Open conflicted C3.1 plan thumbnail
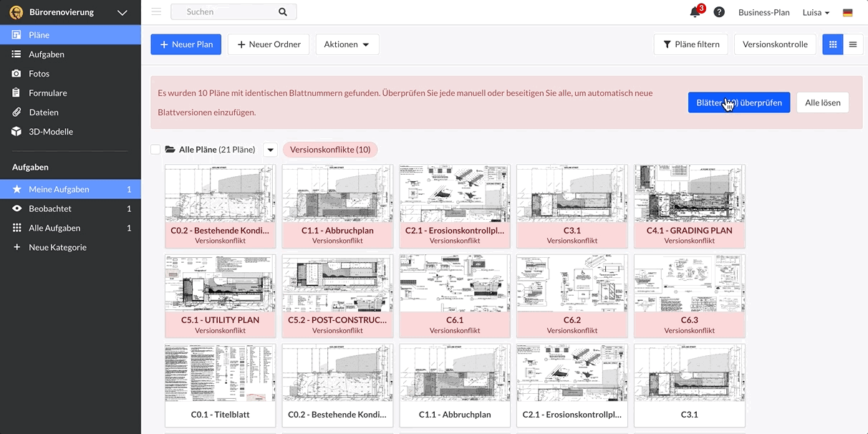Screen dimensions: 868x434 572,206
